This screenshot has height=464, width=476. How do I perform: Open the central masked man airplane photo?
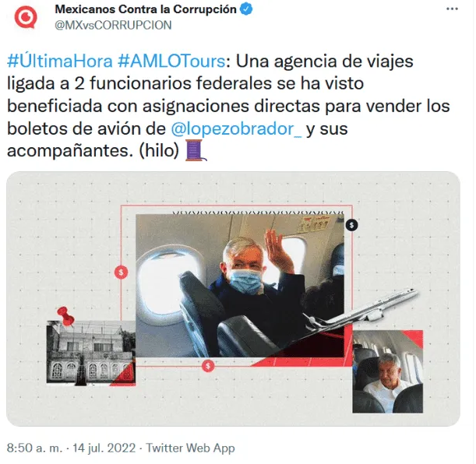coord(240,285)
